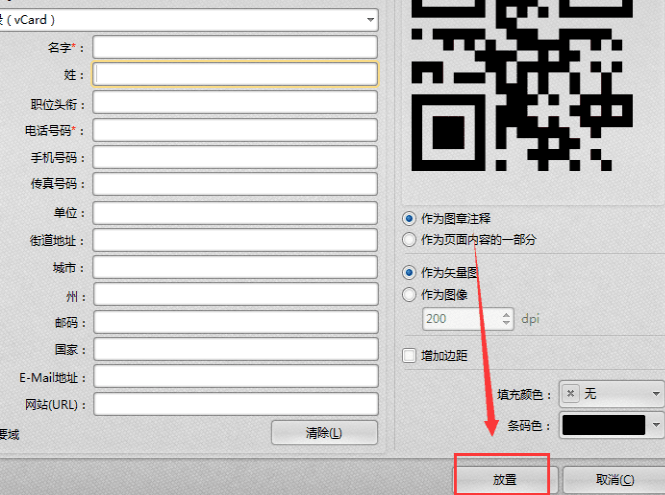Click the 清除(L) button
Screen dimensions: 665x495
click(324, 433)
